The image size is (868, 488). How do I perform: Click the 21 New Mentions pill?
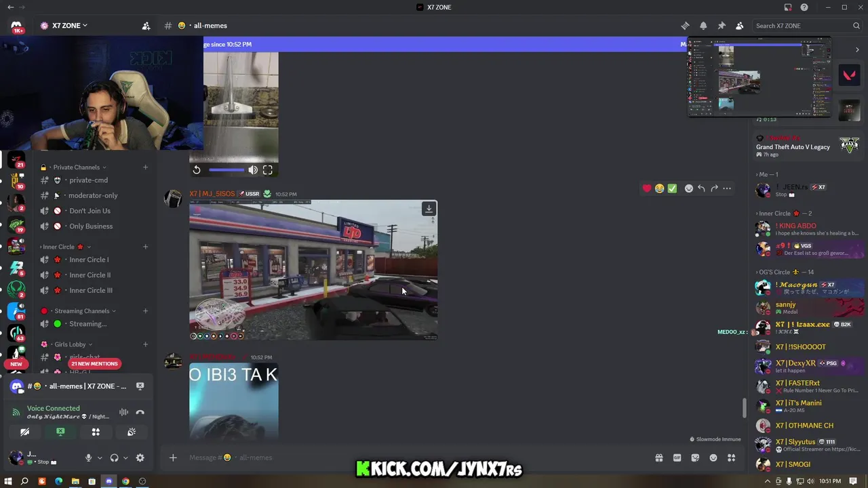(x=94, y=364)
